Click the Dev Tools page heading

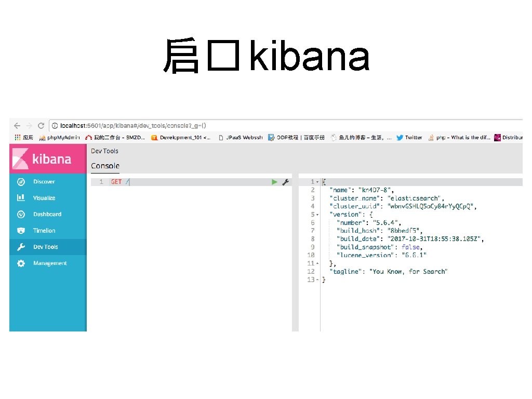[x=104, y=151]
